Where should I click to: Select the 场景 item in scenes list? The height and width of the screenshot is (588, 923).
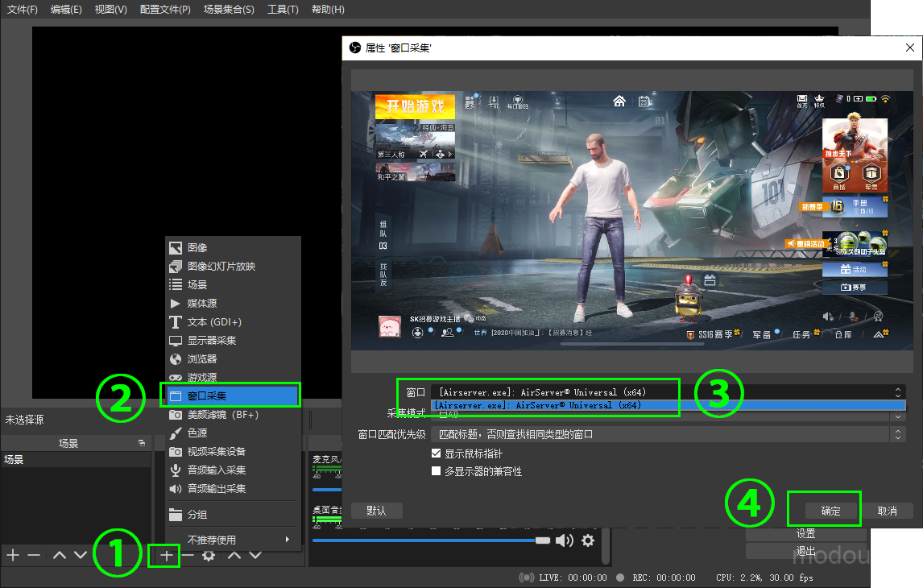(x=14, y=460)
